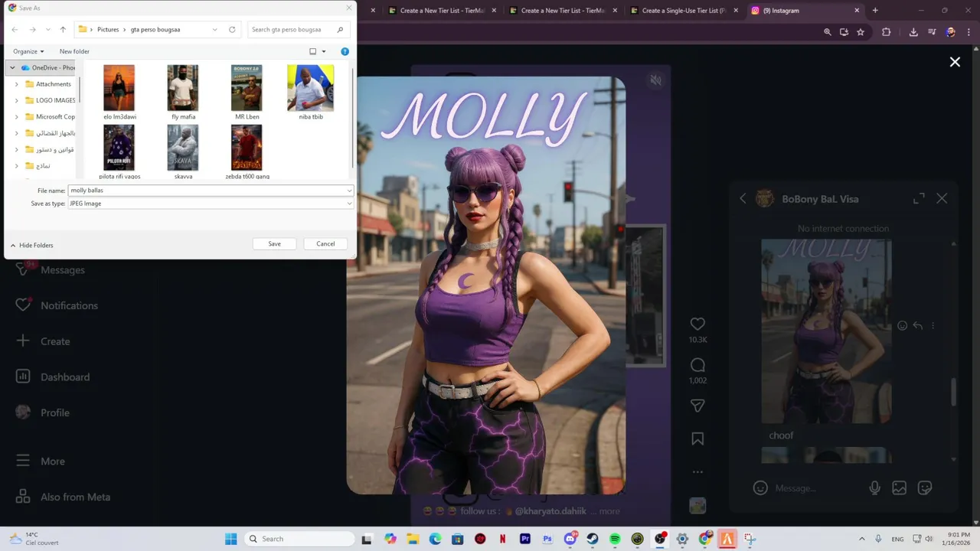
Task: Open the view options dropdown arrow
Action: 324,51
